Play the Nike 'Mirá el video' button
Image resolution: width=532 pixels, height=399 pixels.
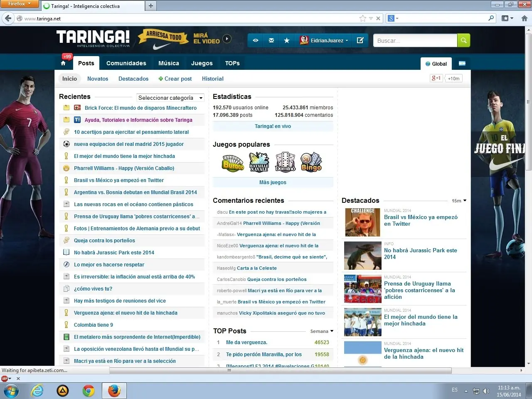(227, 39)
